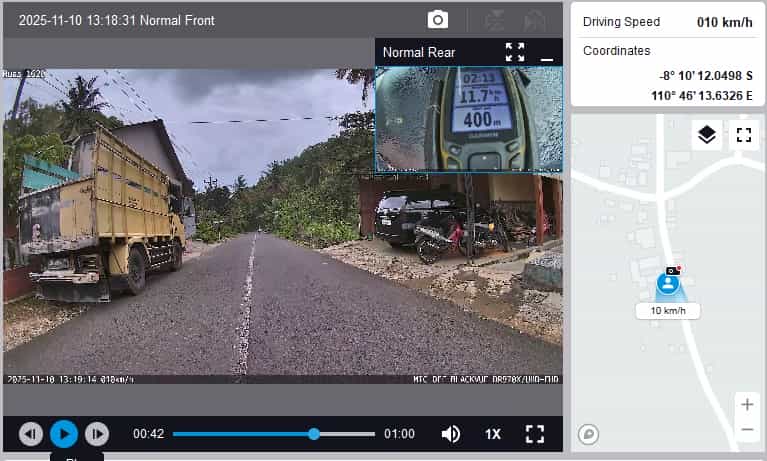Zoom in on the map

(x=747, y=405)
